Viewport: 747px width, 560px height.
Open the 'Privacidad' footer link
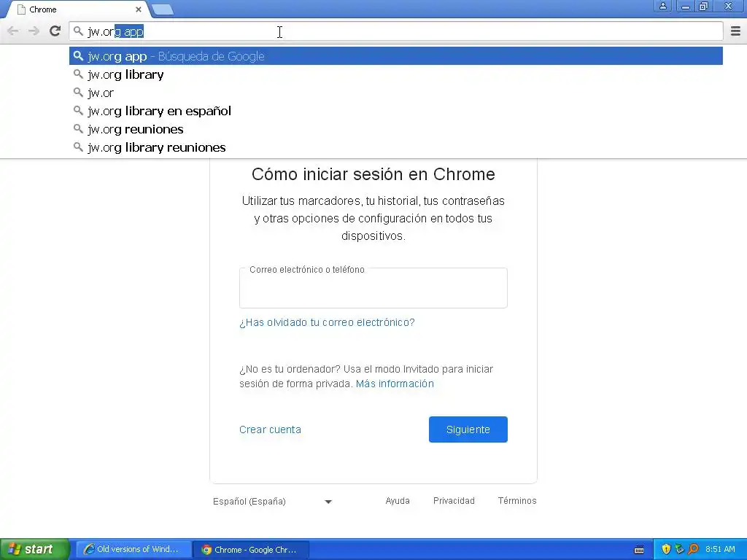pos(454,501)
